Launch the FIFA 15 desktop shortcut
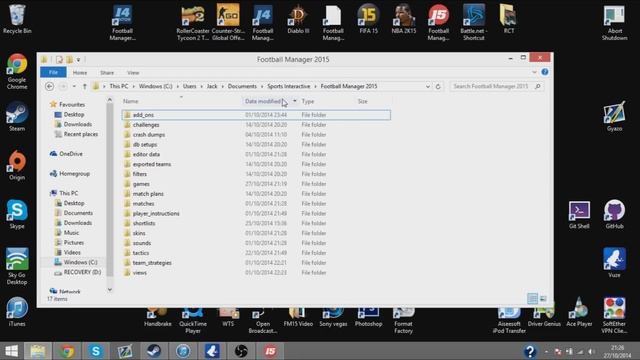This screenshot has width=640, height=360. [369, 19]
